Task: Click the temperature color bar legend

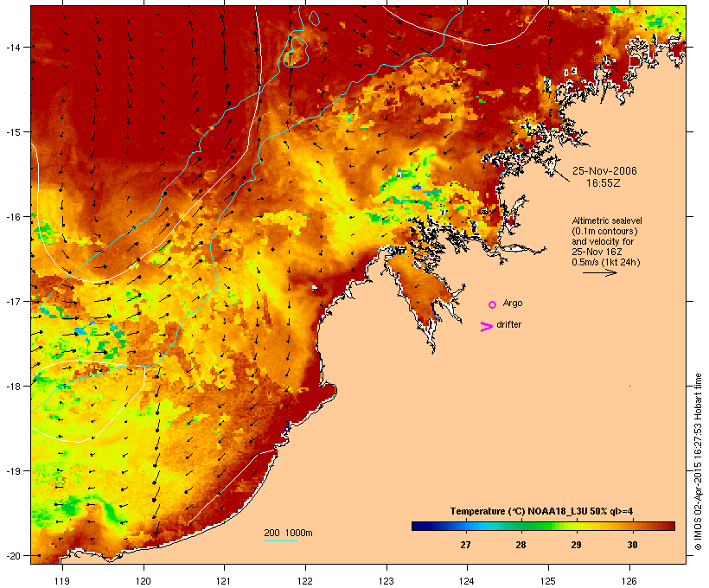Action: 543,526
